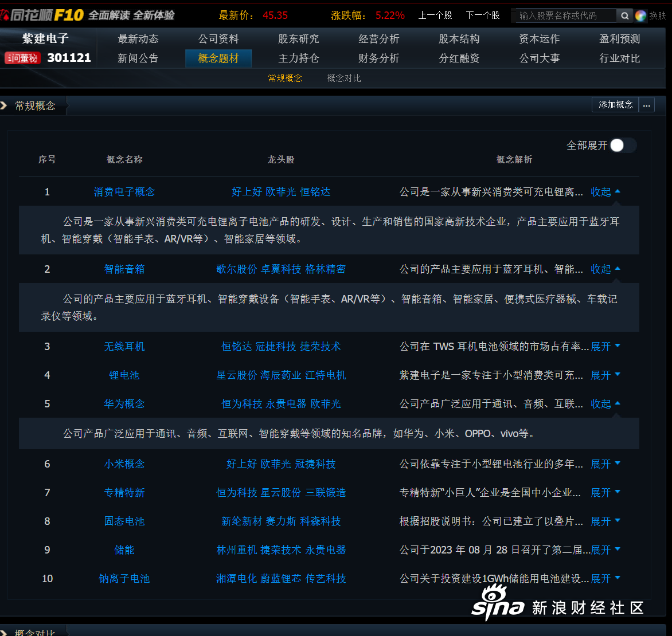
Task: Open the 锂电池 concept link
Action: (124, 375)
